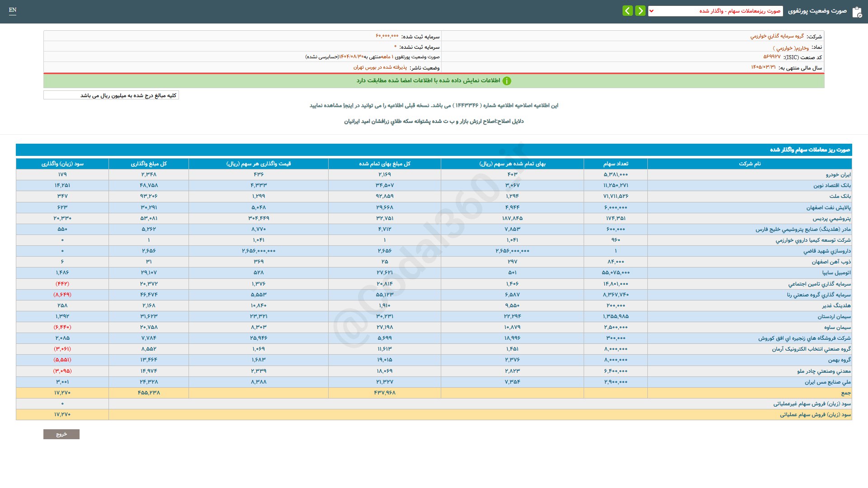
Task: Click the green right arrow navigation button
Action: pos(640,11)
